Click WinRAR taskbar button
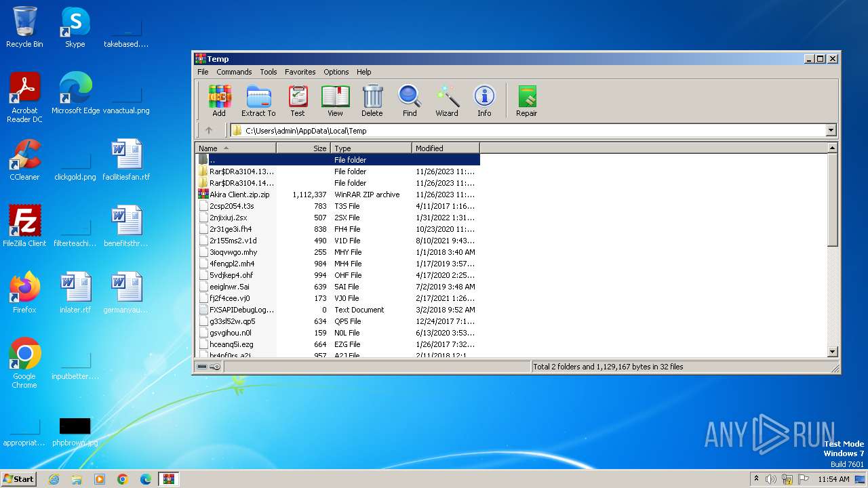This screenshot has width=868, height=488. [x=169, y=479]
